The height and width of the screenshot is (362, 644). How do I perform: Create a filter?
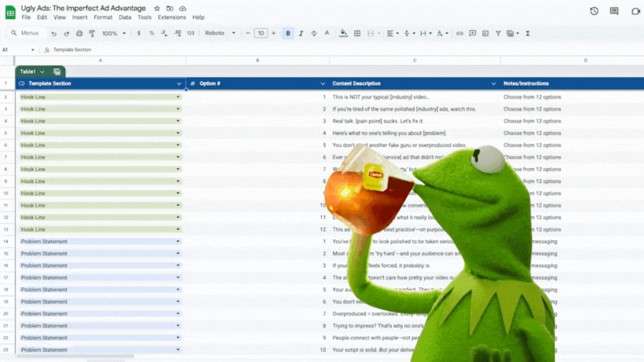(498, 33)
